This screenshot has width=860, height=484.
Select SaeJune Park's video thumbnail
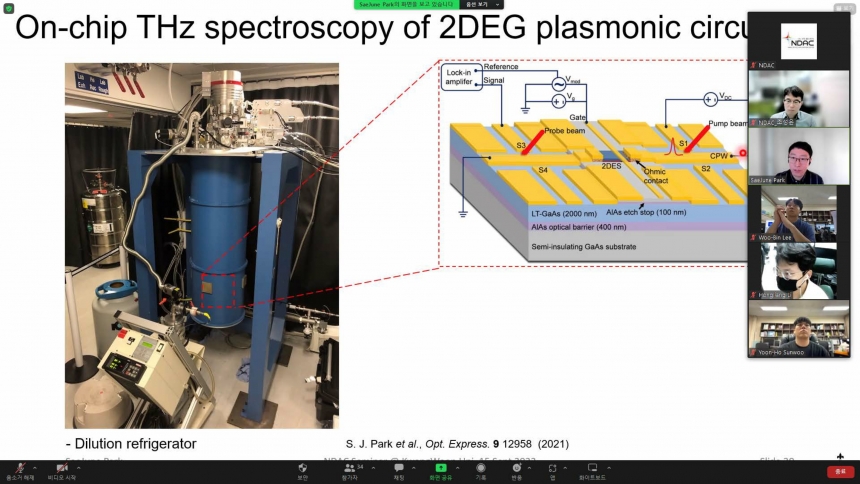pos(799,157)
